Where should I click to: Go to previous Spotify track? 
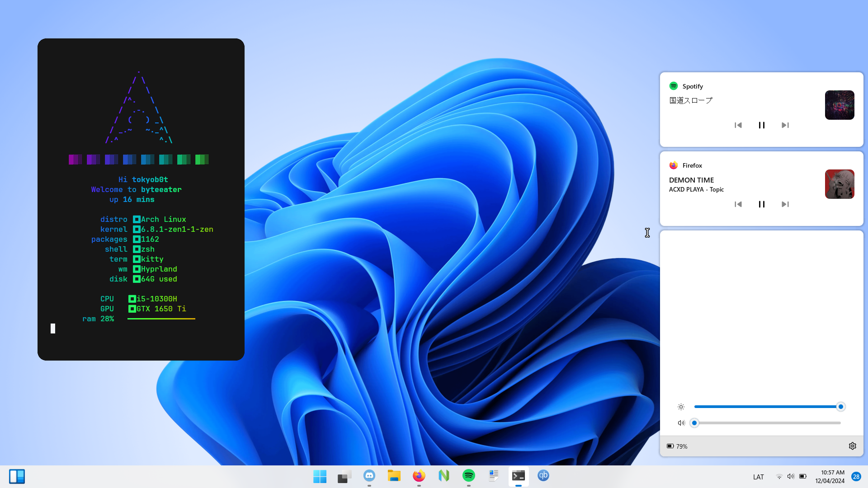(738, 125)
